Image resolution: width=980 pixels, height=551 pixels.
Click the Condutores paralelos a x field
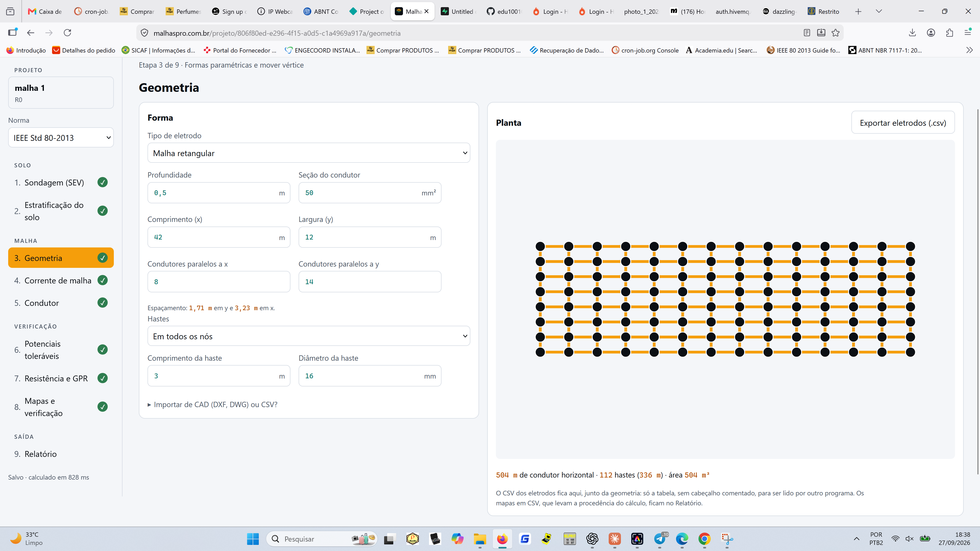pyautogui.click(x=219, y=282)
